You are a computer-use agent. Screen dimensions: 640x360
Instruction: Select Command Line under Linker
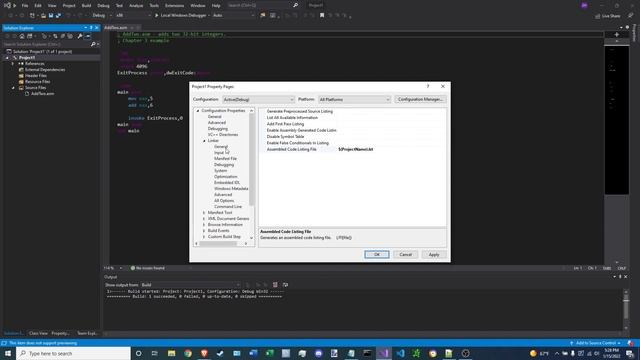(x=228, y=207)
